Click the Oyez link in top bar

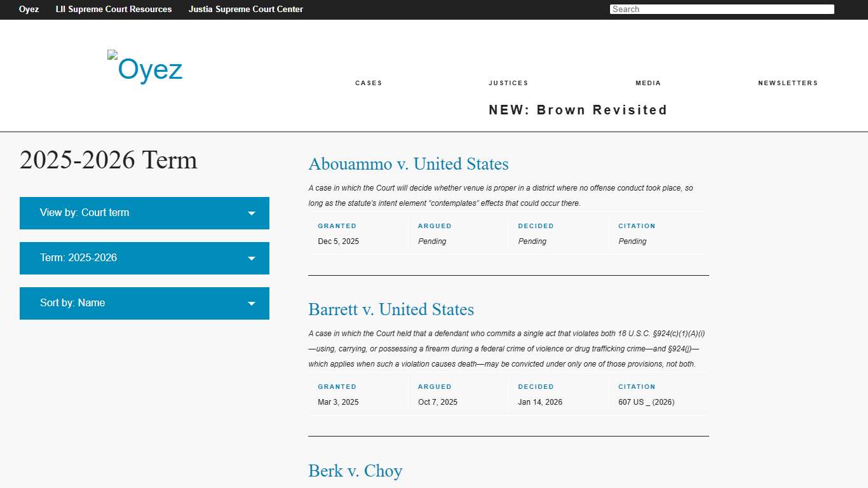(29, 10)
